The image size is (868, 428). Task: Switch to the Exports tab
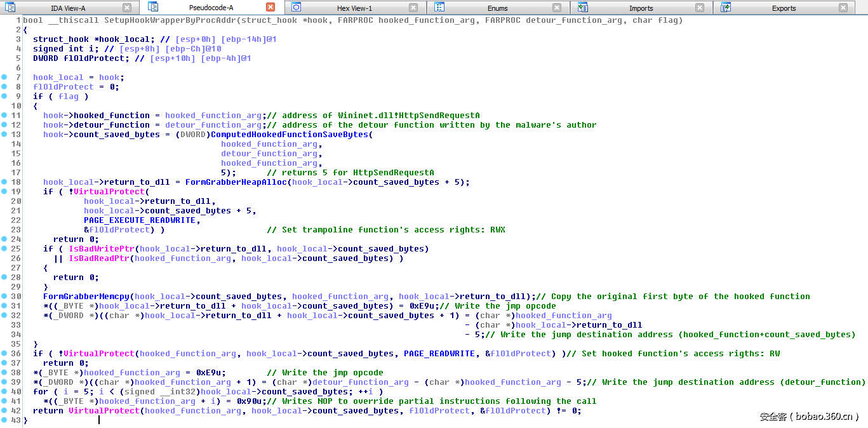tap(784, 7)
